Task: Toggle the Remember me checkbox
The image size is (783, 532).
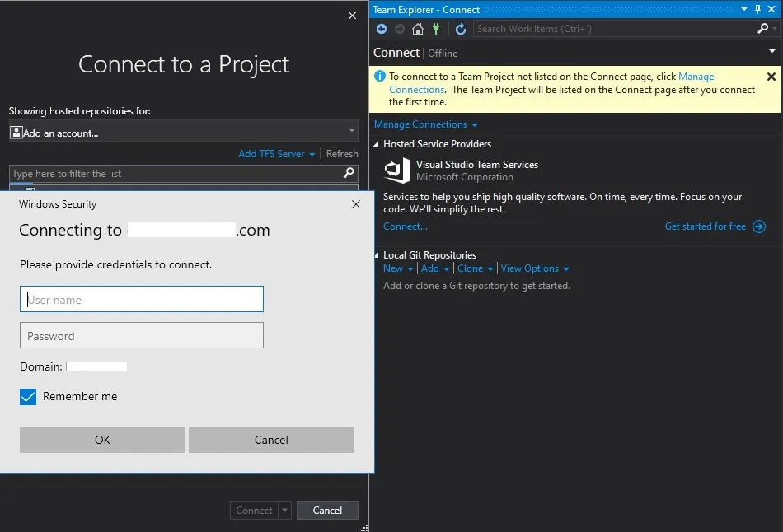Action: click(x=28, y=397)
